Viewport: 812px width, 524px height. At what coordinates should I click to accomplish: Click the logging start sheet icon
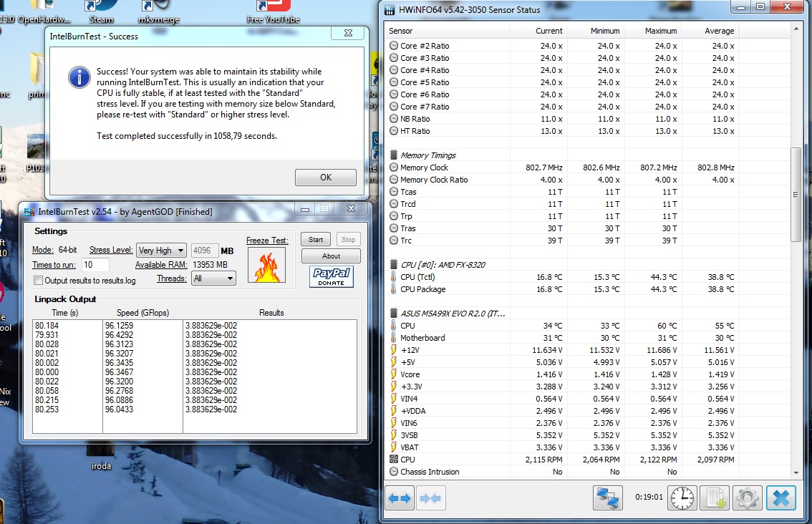point(715,498)
